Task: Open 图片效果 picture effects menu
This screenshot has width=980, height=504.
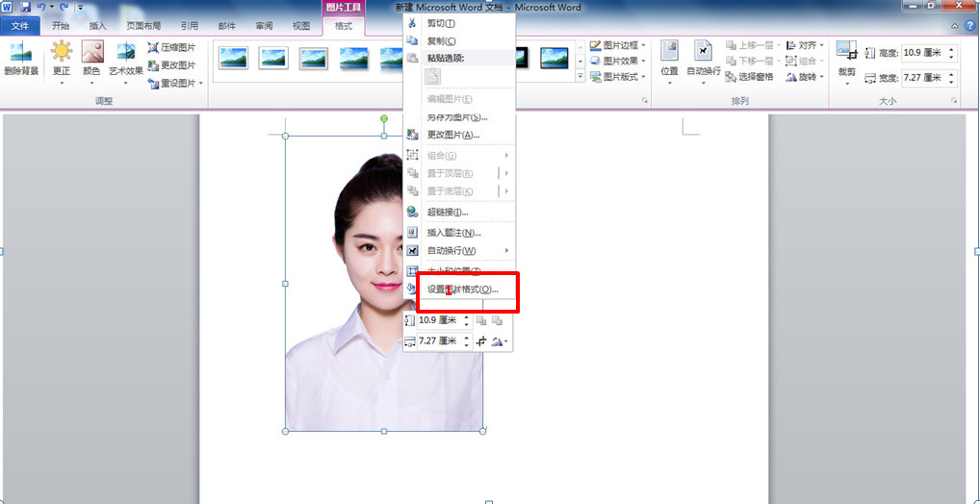Action: pyautogui.click(x=618, y=62)
